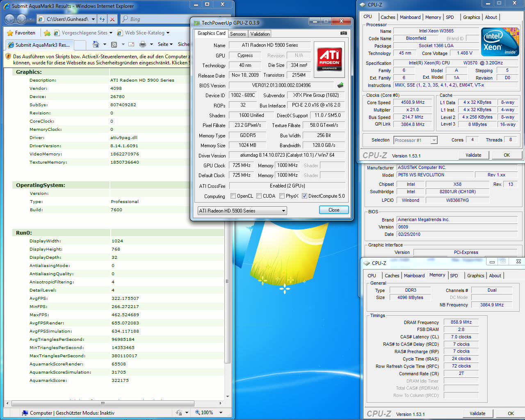Viewport: 525px width, 420px height.
Task: Click the About tab in top CPU-Z window
Action: 491,17
